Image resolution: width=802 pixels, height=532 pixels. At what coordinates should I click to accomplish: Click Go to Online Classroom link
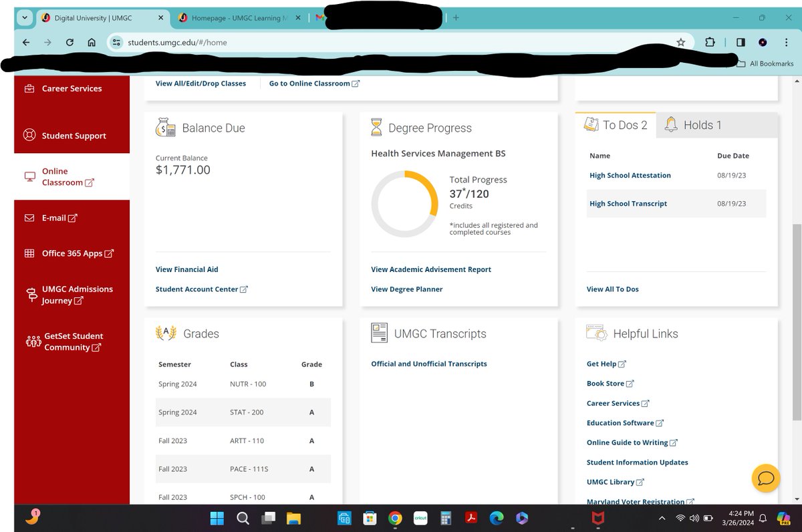(x=314, y=84)
